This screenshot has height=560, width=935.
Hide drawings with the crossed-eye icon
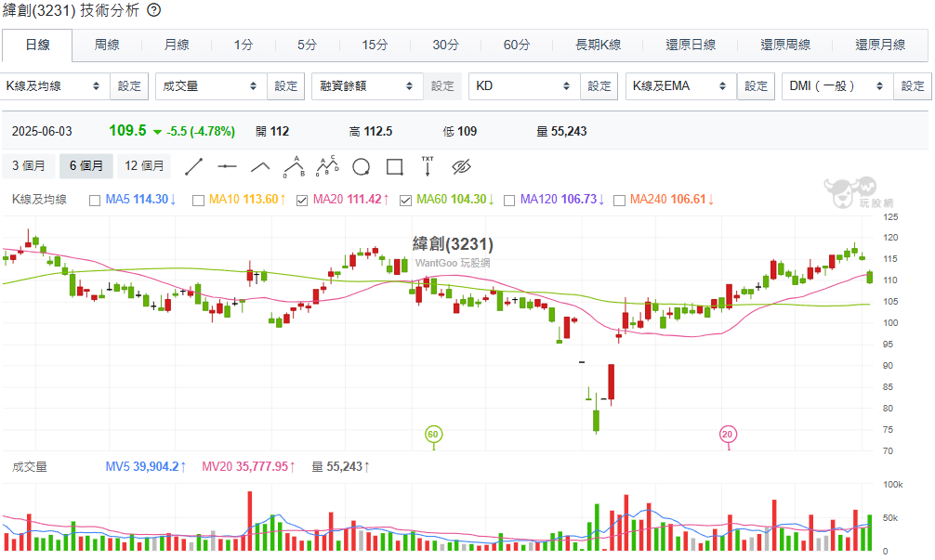[462, 166]
